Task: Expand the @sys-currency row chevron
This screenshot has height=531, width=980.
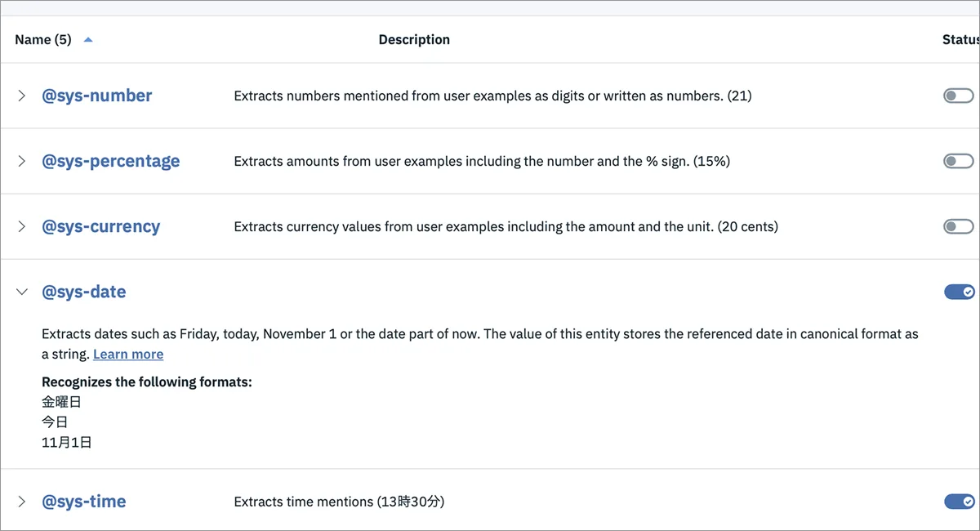Action: pos(22,226)
